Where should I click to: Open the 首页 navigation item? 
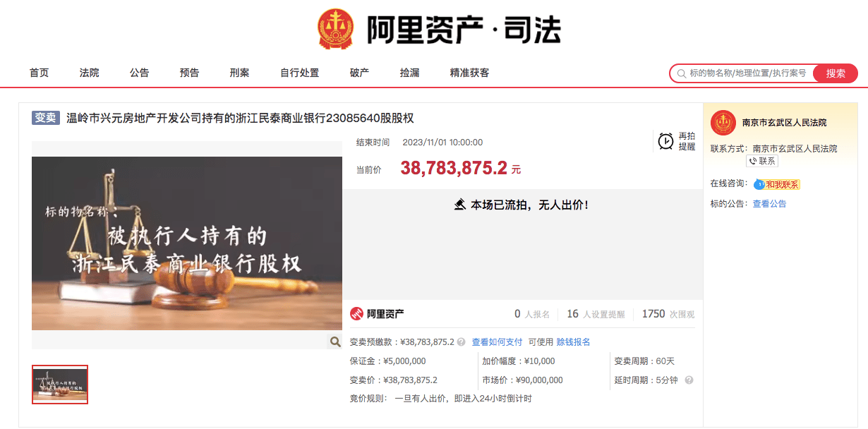(40, 73)
